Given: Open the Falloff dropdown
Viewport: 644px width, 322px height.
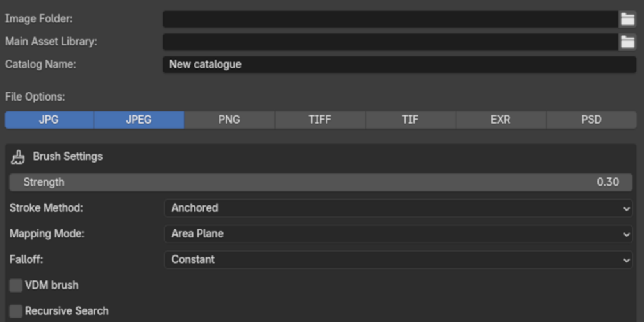Looking at the screenshot, I should coord(399,260).
